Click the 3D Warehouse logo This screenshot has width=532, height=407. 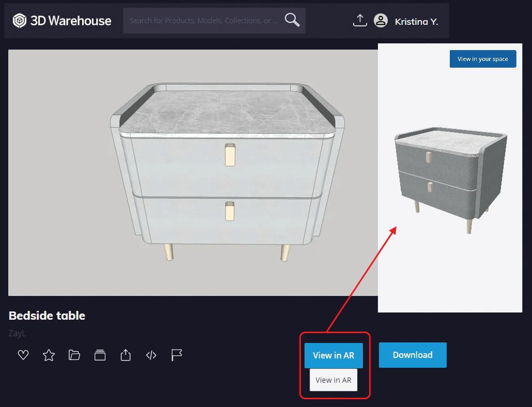pos(62,21)
